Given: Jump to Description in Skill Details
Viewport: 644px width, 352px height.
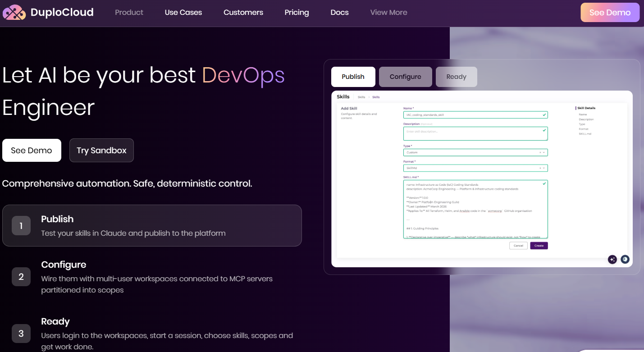Looking at the screenshot, I should 586,119.
